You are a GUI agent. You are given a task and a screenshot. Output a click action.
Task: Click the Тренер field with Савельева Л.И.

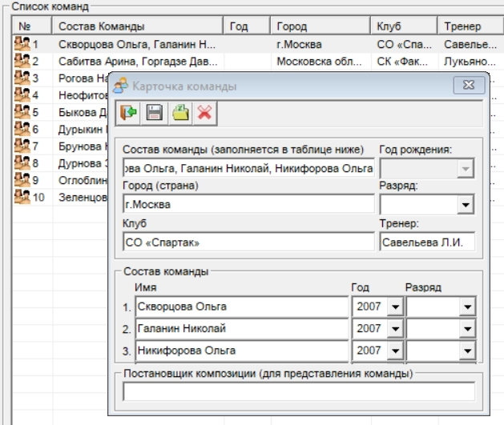(426, 242)
